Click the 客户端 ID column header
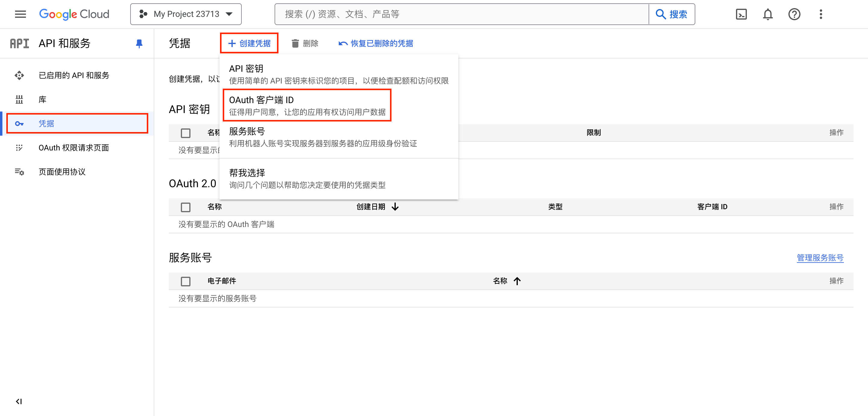The width and height of the screenshot is (868, 416). pyautogui.click(x=712, y=207)
